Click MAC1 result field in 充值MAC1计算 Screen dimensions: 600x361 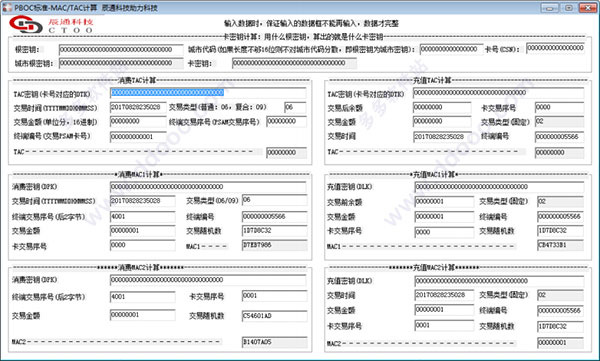pos(560,245)
